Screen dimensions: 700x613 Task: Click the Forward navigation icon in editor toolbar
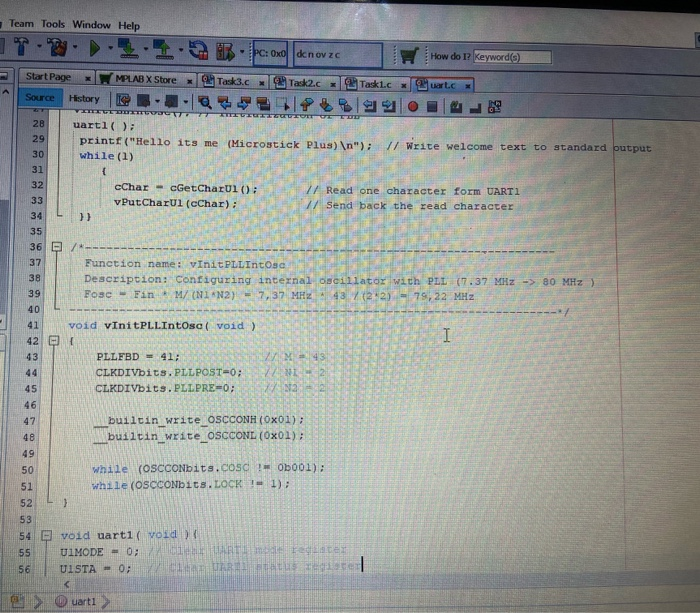(171, 101)
